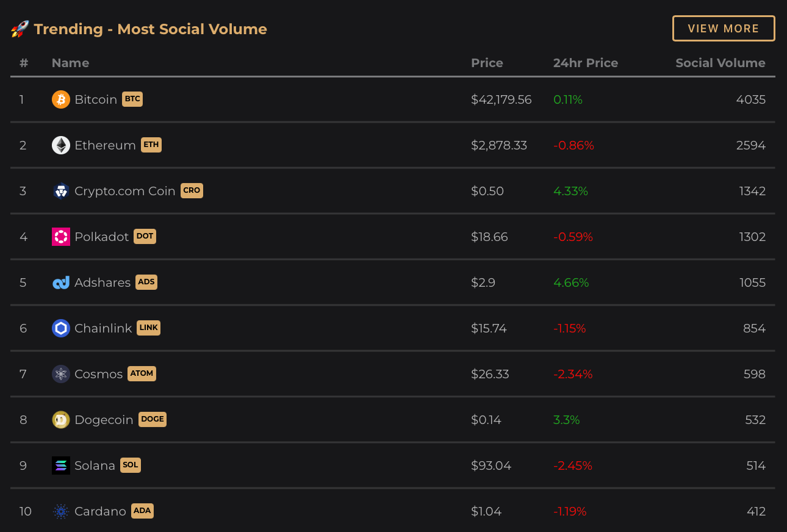Click the Cardano logo icon
This screenshot has height=532, width=787.
coord(61,511)
